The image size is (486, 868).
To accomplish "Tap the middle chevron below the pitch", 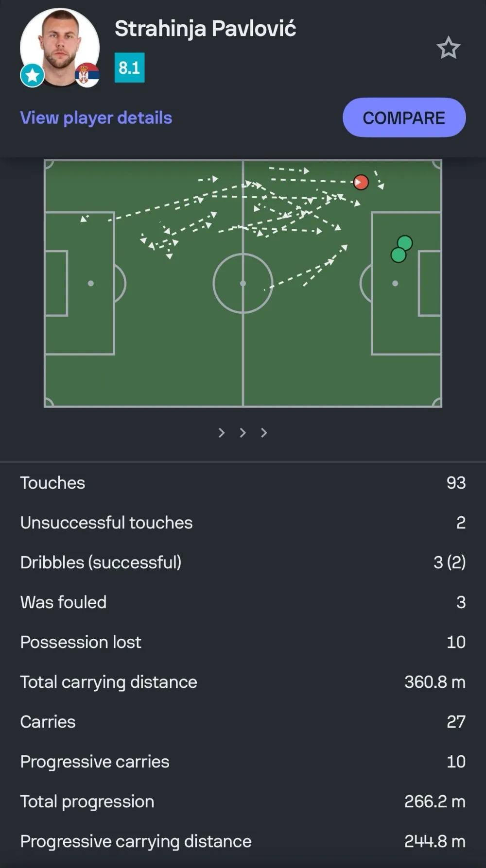I will 243,432.
